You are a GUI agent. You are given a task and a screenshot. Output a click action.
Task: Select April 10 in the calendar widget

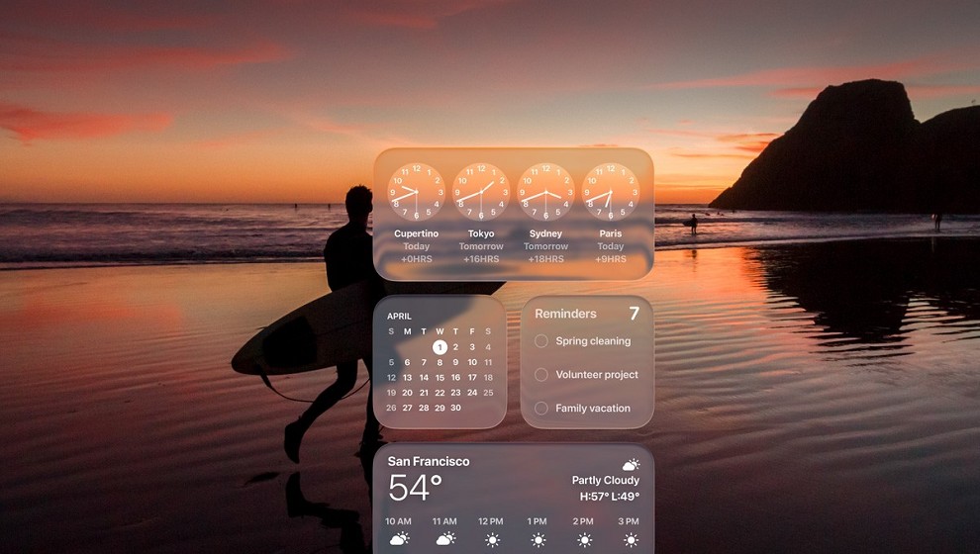472,362
